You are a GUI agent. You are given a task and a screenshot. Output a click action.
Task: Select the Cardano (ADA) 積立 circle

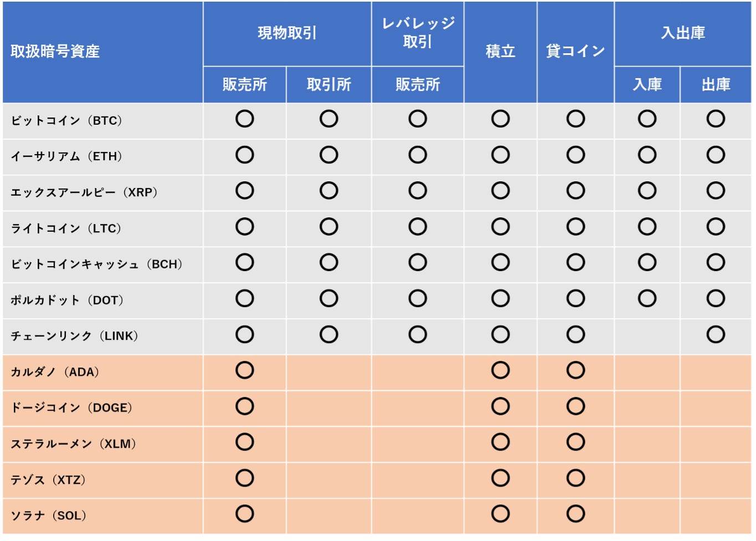pyautogui.click(x=500, y=370)
